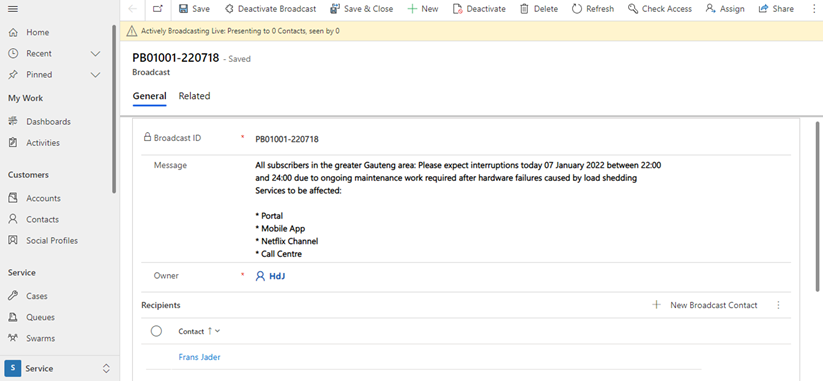Run Check Access
823x382 pixels.
pos(660,9)
